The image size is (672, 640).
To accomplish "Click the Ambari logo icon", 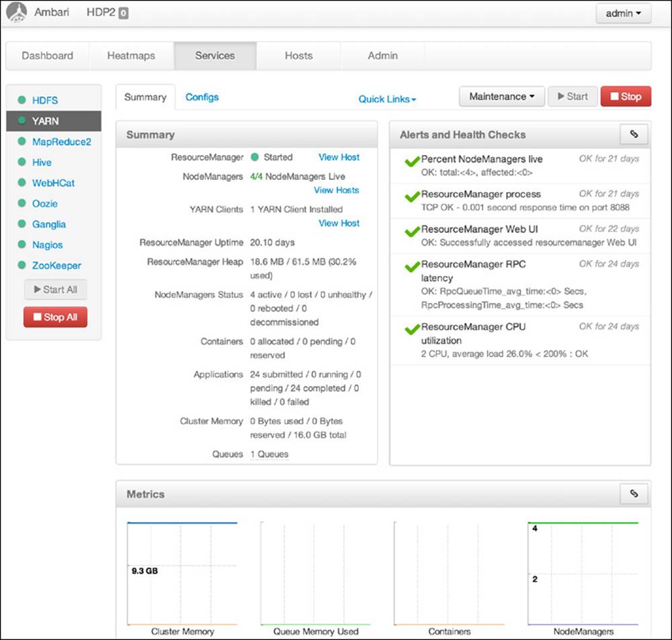I will click(16, 12).
